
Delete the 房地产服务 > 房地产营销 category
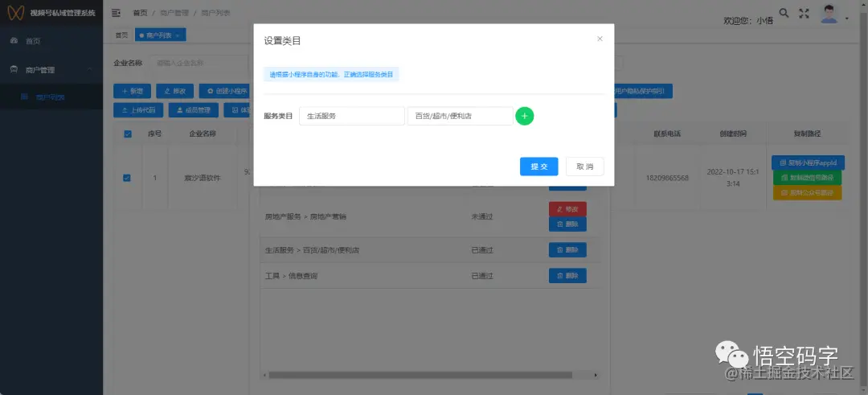[567, 224]
